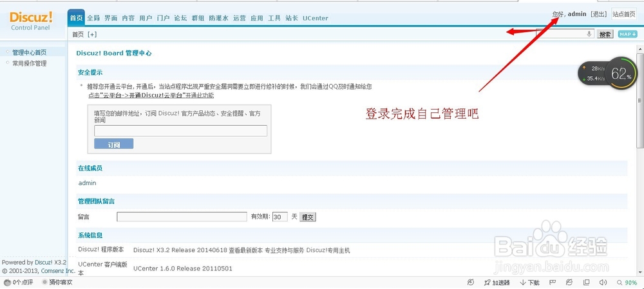Click the browser mode switch icon in status bar

[x=569, y=283]
